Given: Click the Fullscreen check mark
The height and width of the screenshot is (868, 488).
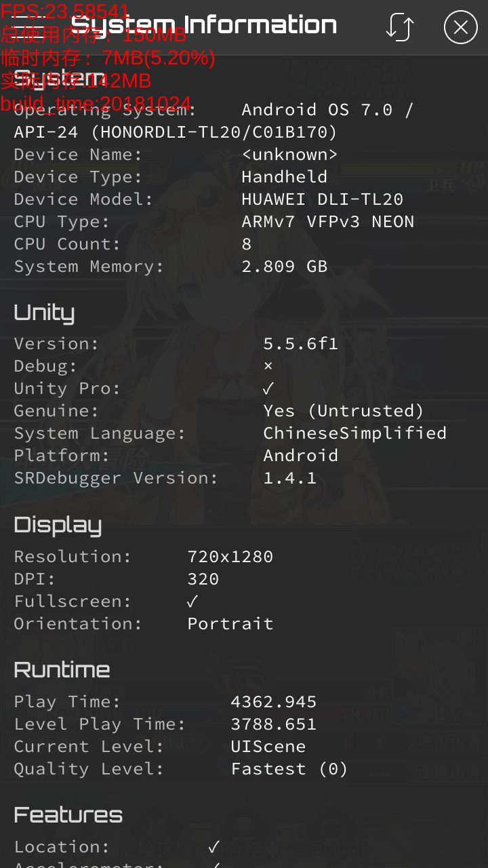Looking at the screenshot, I should tap(192, 601).
